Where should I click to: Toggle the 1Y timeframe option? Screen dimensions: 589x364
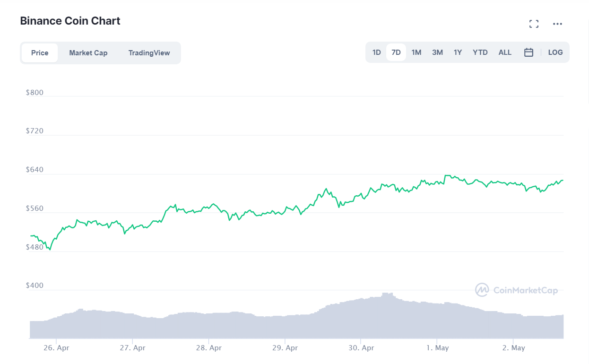pyautogui.click(x=458, y=52)
